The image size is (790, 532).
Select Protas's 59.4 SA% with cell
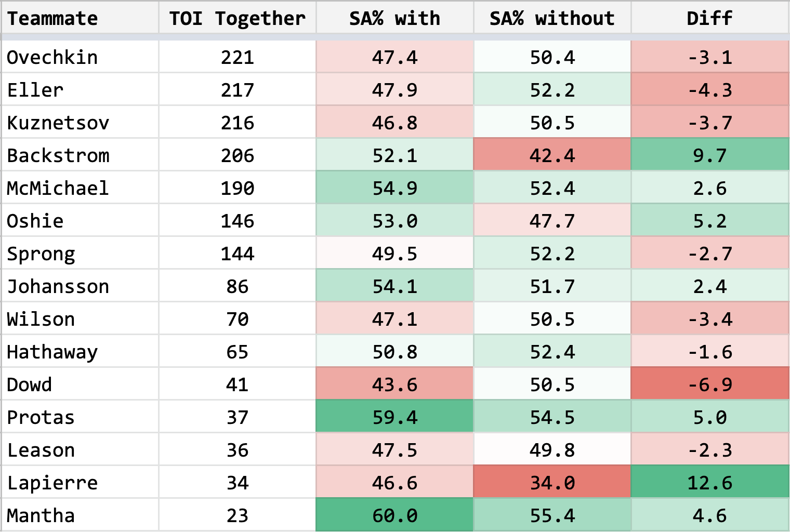point(394,417)
